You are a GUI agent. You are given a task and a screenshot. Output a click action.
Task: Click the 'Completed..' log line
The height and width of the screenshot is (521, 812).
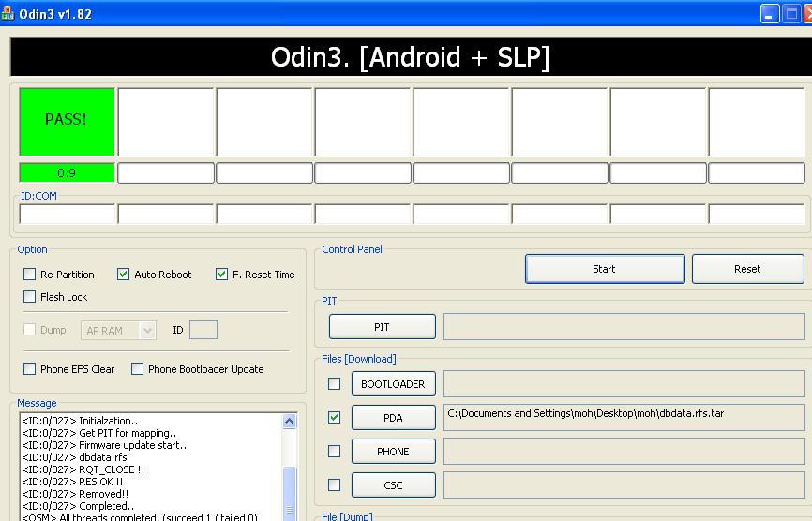78,506
